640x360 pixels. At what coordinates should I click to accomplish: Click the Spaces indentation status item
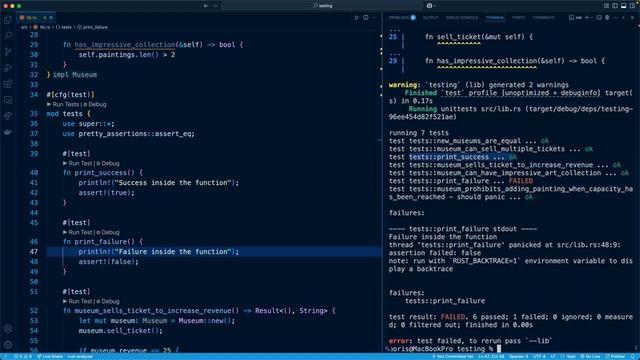coord(518,357)
